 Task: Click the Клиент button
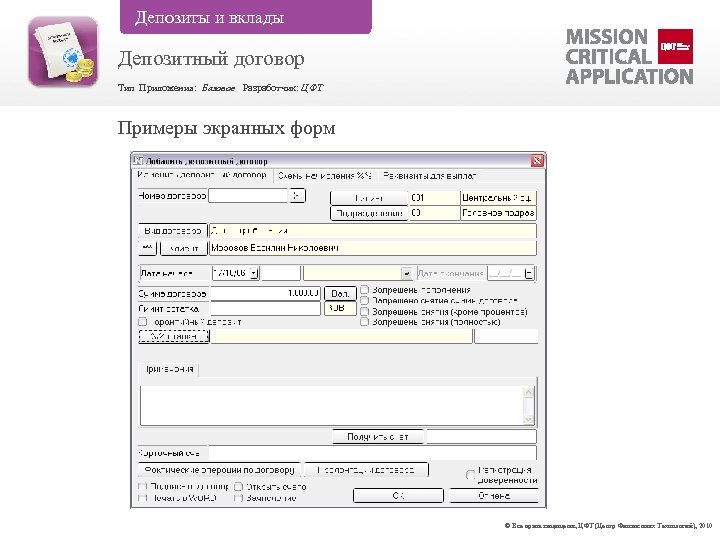pyautogui.click(x=184, y=248)
